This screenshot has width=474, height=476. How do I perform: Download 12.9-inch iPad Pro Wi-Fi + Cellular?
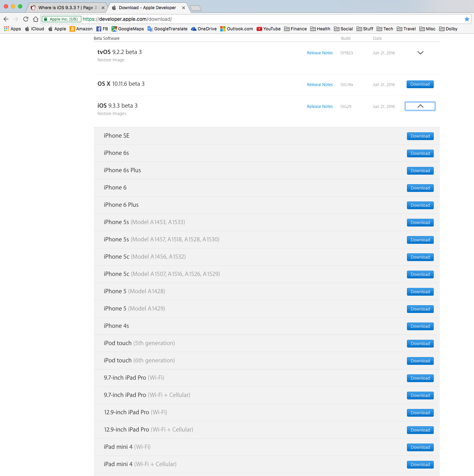click(420, 430)
